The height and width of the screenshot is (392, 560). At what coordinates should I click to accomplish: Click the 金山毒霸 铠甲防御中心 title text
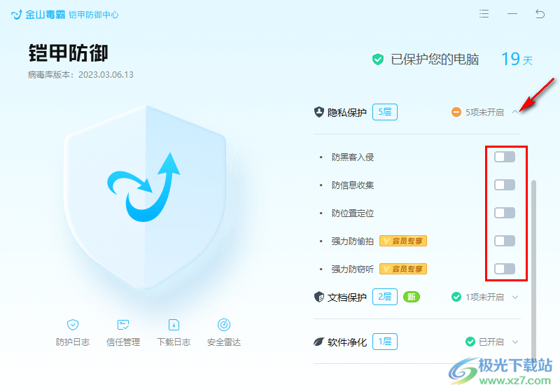coord(72,15)
